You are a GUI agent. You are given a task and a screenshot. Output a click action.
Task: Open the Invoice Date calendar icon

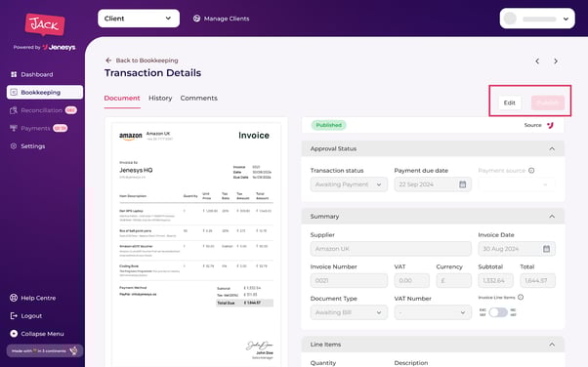click(546, 249)
